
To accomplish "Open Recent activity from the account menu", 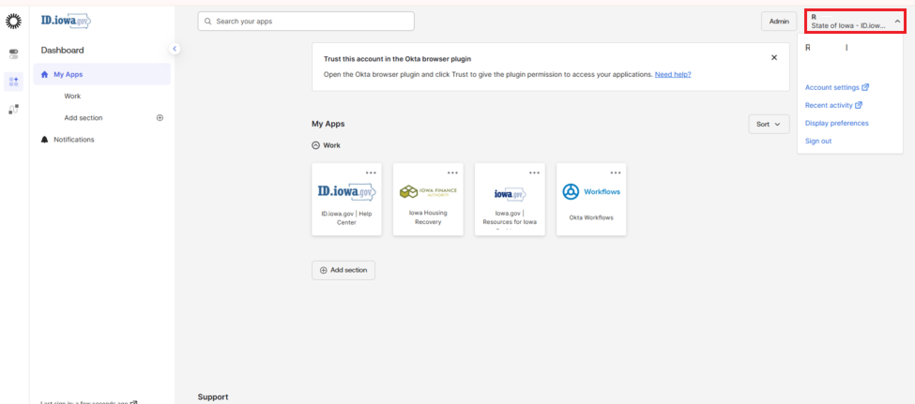I will click(833, 106).
